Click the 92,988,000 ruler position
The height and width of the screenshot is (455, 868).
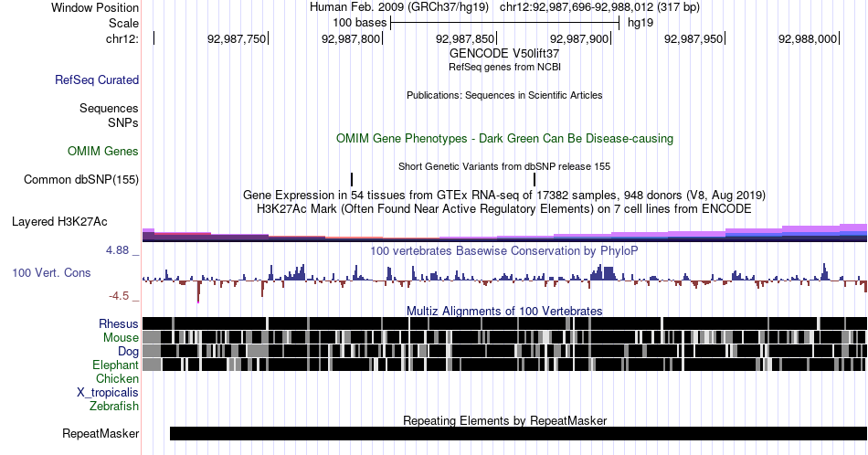click(808, 38)
